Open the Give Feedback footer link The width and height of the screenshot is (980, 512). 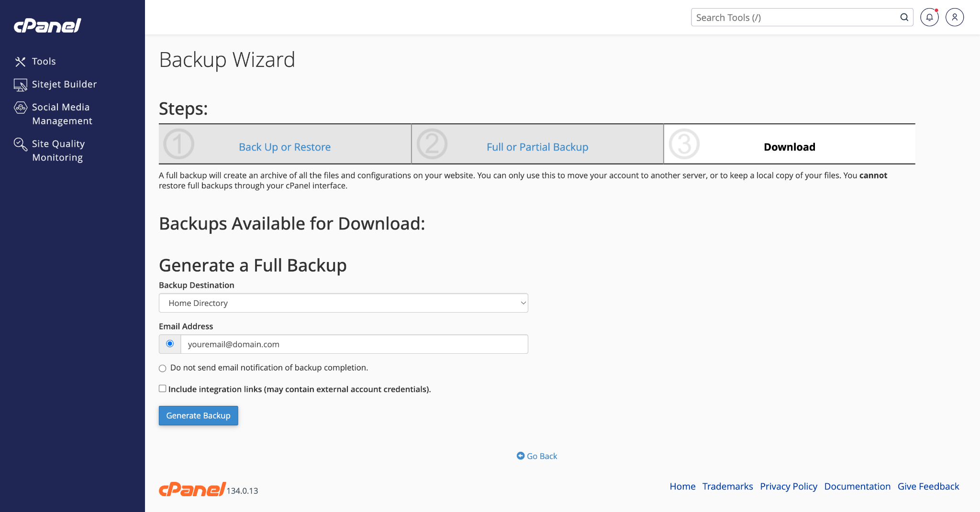coord(928,487)
